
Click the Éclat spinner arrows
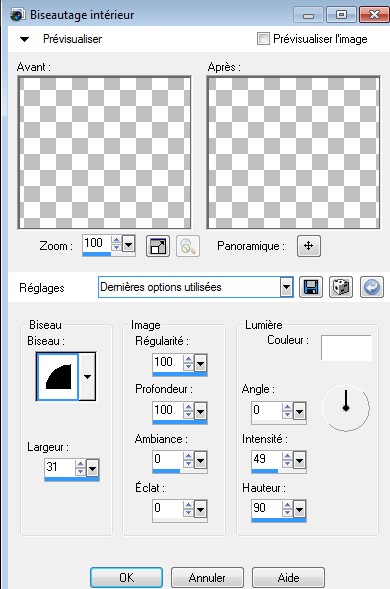188,509
